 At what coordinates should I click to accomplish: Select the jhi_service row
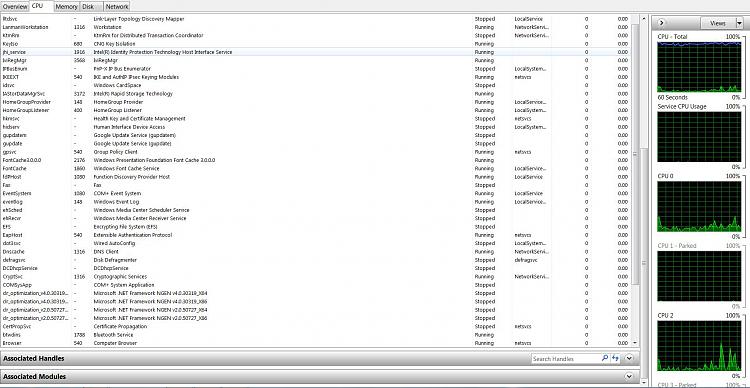[316, 52]
